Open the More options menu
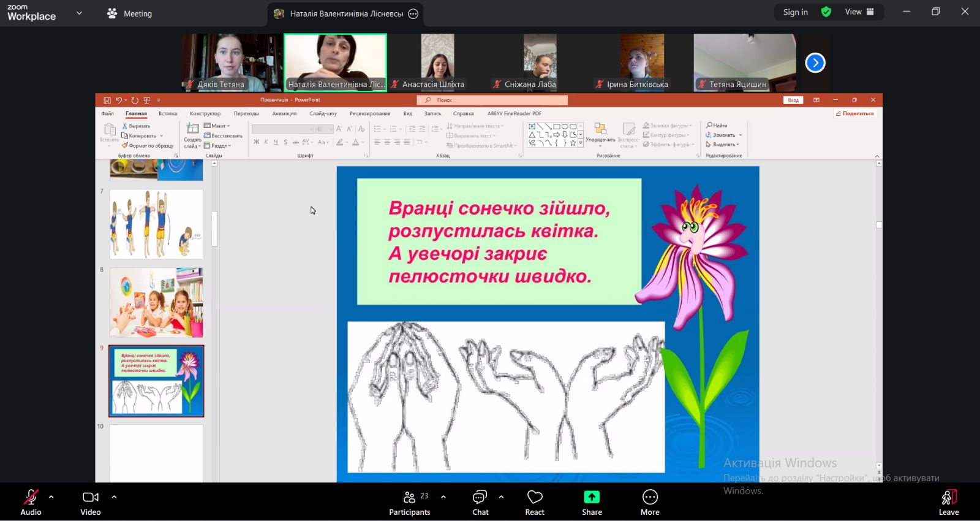 pos(650,502)
